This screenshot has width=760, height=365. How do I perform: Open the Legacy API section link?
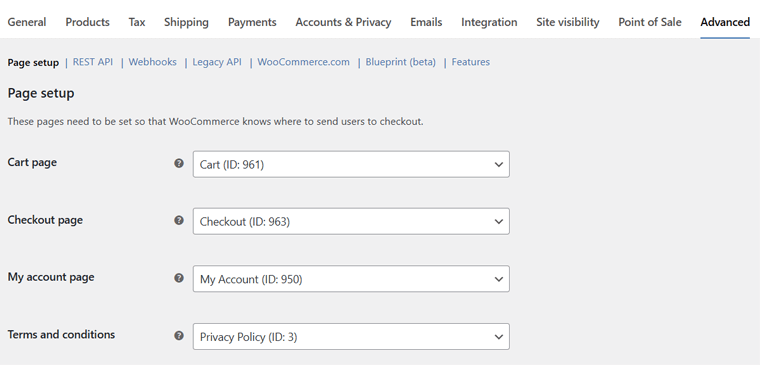click(x=217, y=62)
